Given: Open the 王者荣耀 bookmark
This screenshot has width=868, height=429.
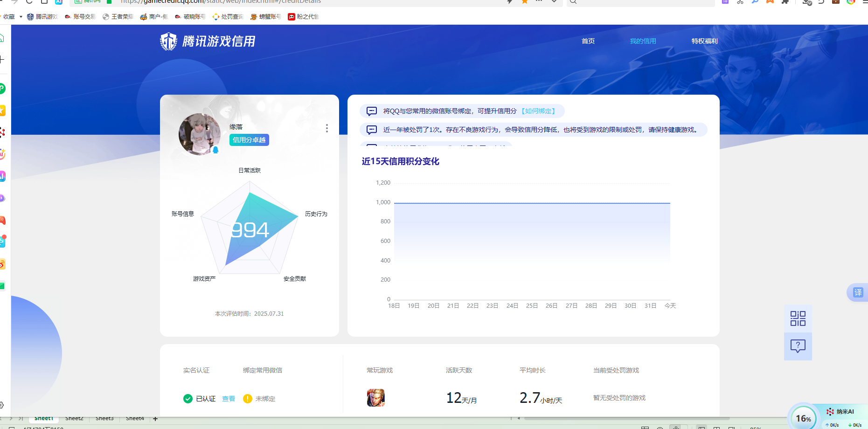Looking at the screenshot, I should point(118,17).
